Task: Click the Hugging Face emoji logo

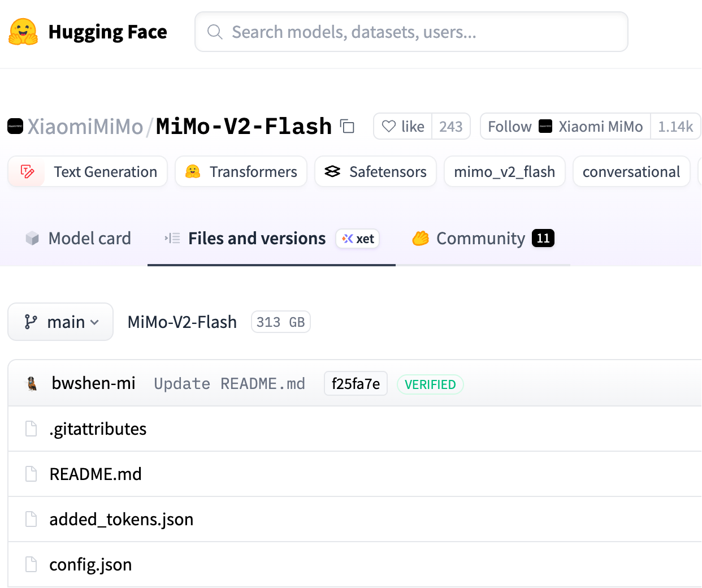Action: point(23,32)
